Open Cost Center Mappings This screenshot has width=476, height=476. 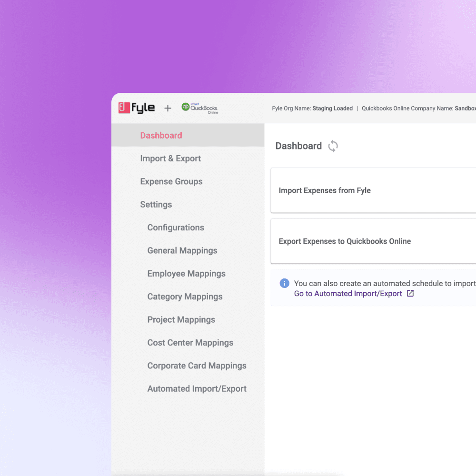(x=190, y=343)
